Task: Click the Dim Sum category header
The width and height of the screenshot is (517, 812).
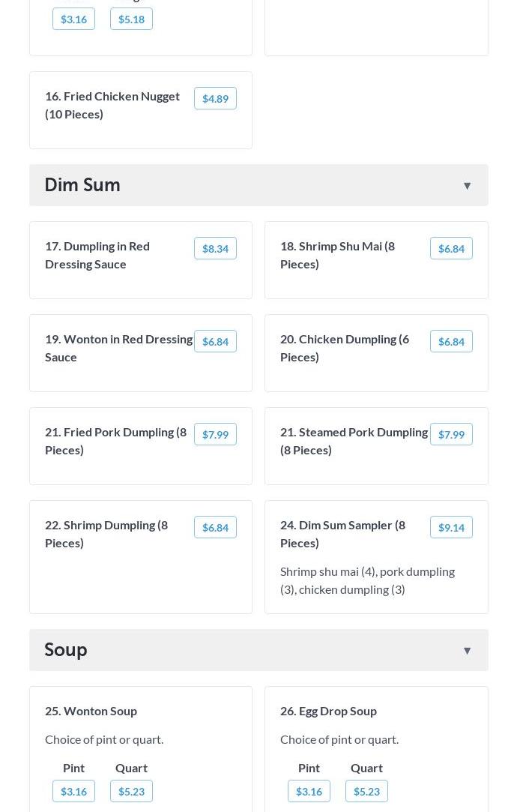Action: (x=82, y=184)
